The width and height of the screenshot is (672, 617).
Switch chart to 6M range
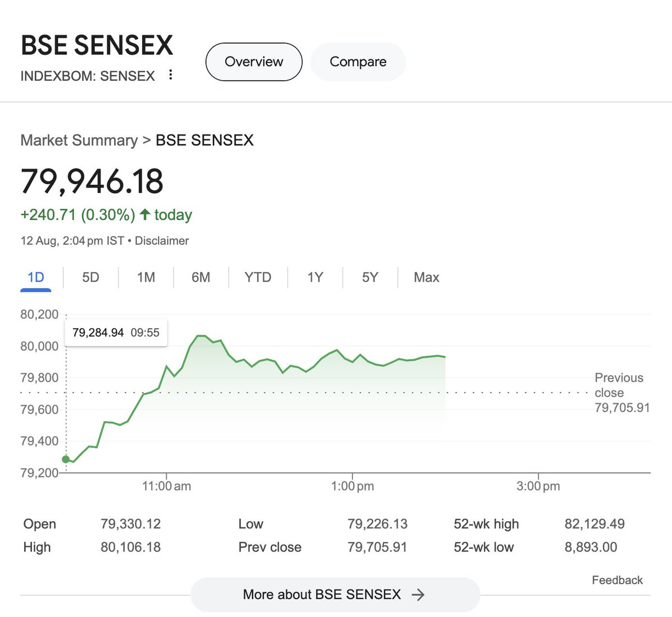click(201, 278)
